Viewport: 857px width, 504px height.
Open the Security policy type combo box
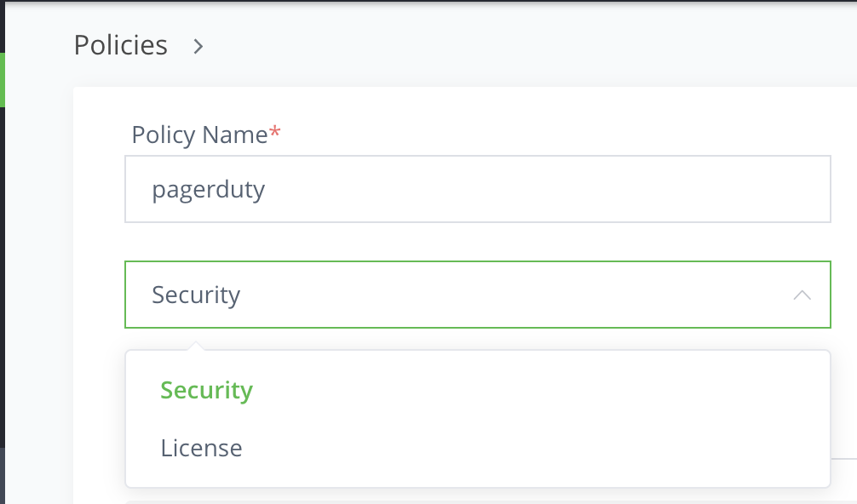click(x=478, y=295)
